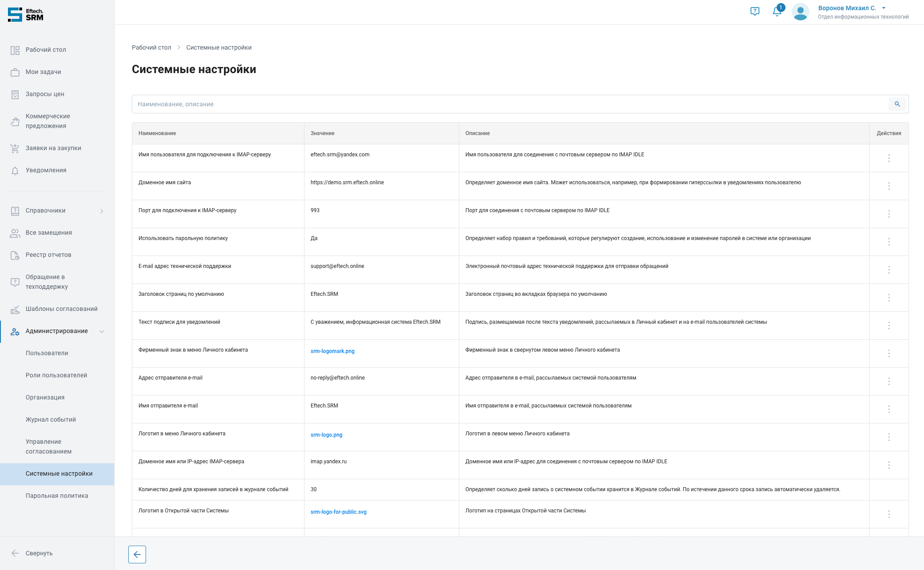The height and width of the screenshot is (570, 924).
Task: Open the notifications bell in header
Action: 777,12
